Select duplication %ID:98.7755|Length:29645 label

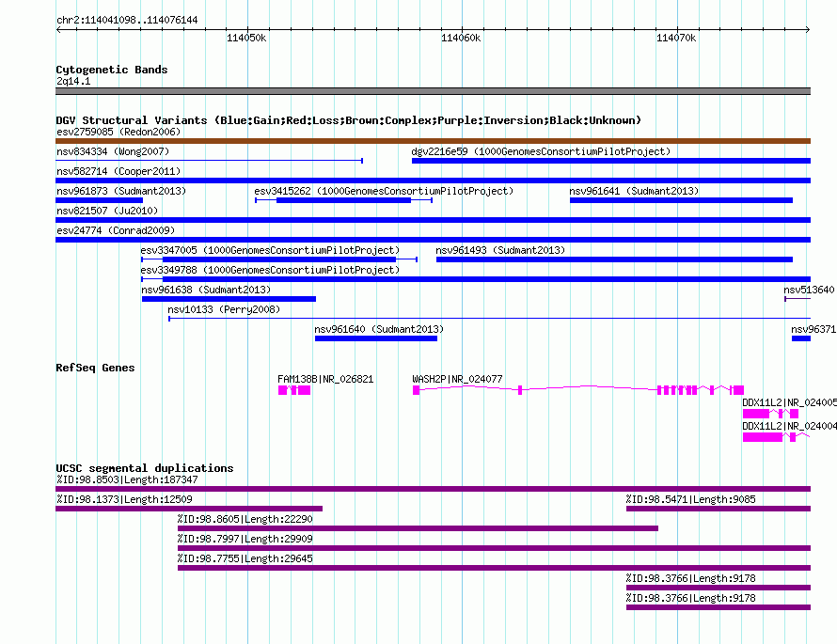tap(245, 558)
